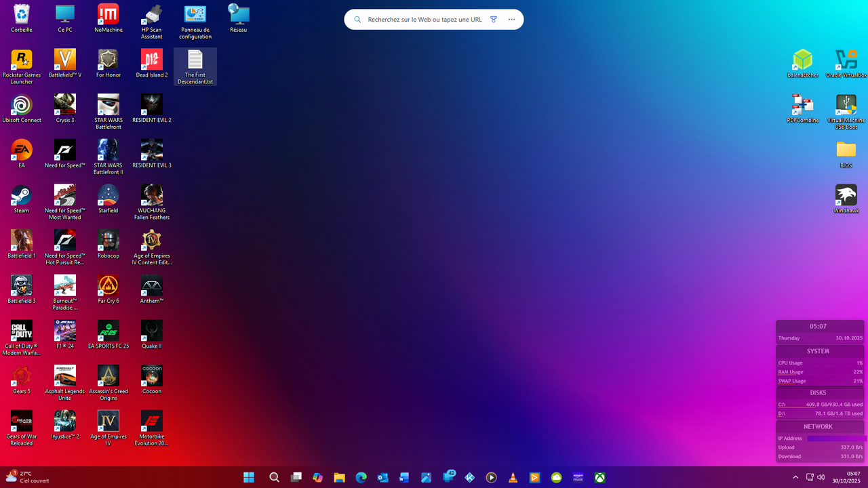Open search widget filter icon
This screenshot has width=868, height=488.
point(494,20)
